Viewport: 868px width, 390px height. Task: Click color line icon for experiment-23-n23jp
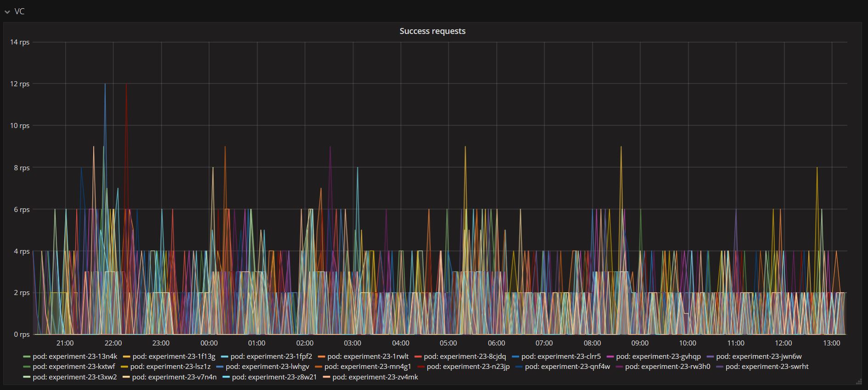(x=421, y=367)
